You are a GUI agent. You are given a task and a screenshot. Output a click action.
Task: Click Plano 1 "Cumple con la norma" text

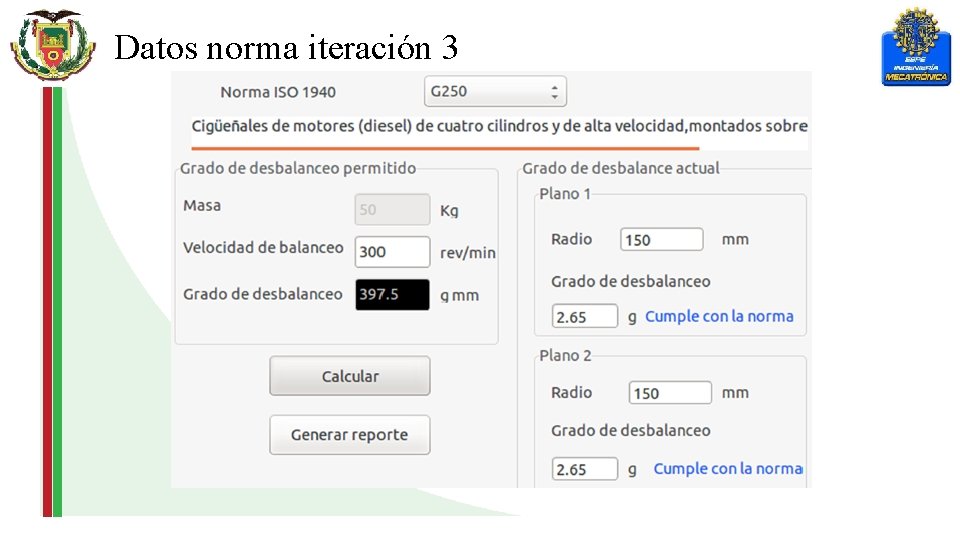[x=719, y=316]
